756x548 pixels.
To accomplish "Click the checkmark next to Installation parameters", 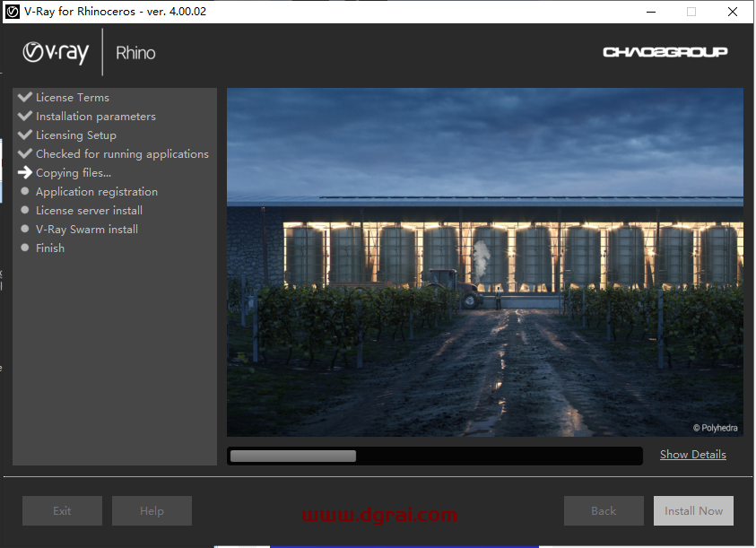I will tap(25, 116).
